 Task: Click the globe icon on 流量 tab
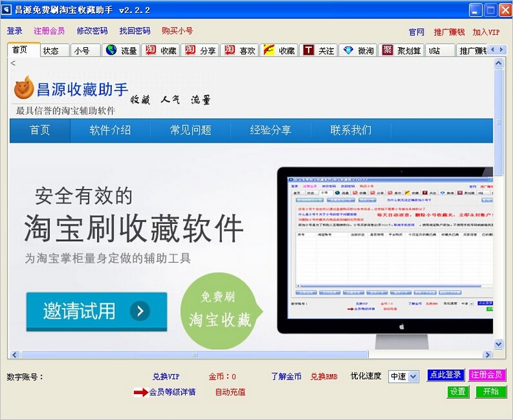(x=111, y=50)
